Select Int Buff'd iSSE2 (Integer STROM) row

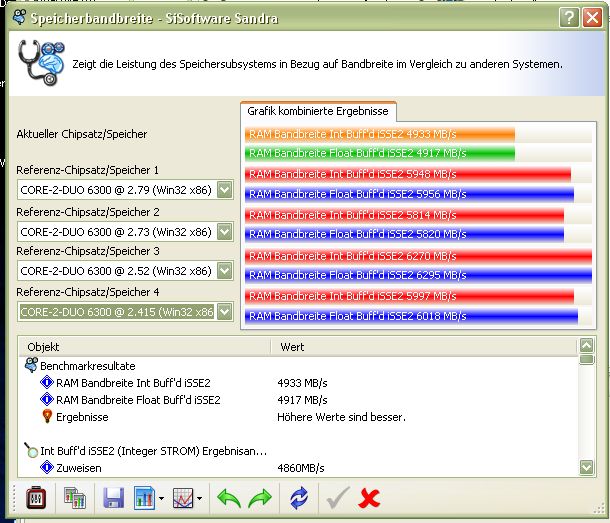click(153, 451)
